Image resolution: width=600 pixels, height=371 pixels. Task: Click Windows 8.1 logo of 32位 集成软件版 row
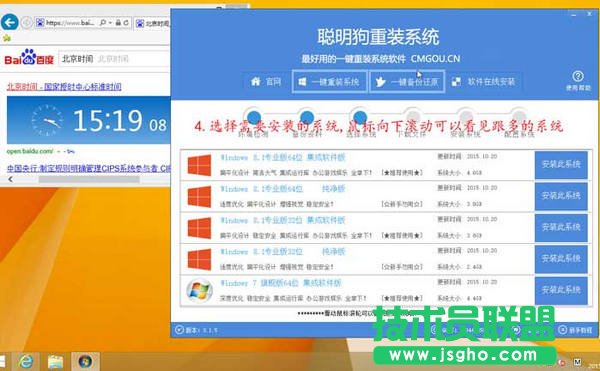coord(199,228)
